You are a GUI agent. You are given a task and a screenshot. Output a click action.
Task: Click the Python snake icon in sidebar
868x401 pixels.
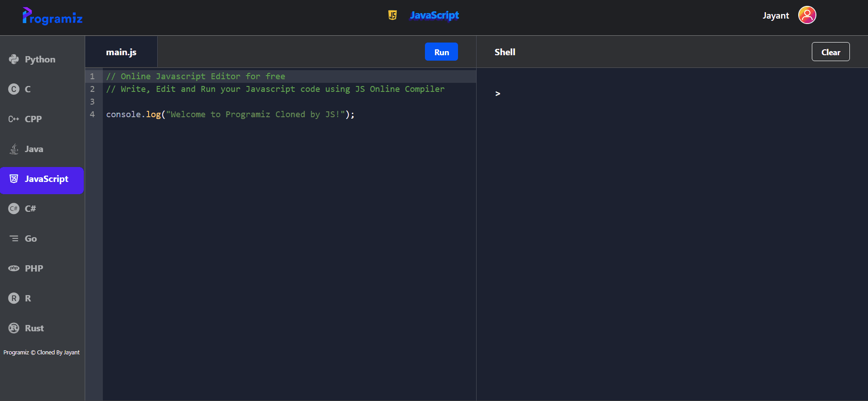(14, 59)
